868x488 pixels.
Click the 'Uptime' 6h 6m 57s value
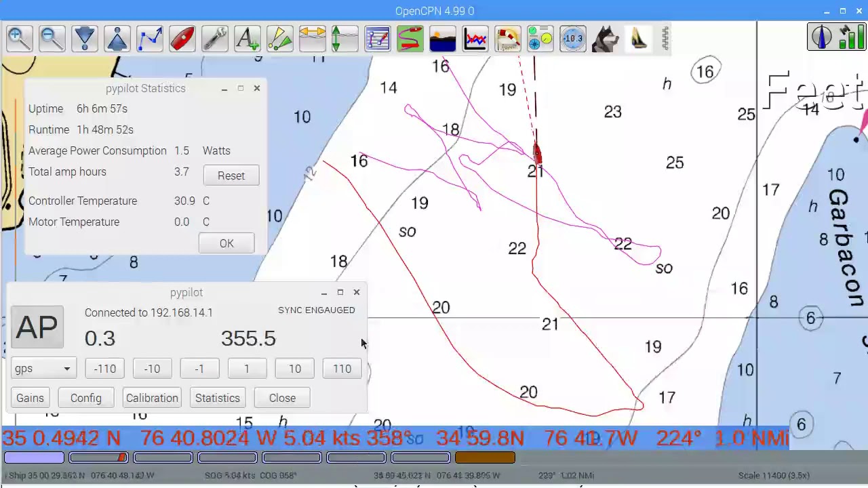click(x=102, y=108)
